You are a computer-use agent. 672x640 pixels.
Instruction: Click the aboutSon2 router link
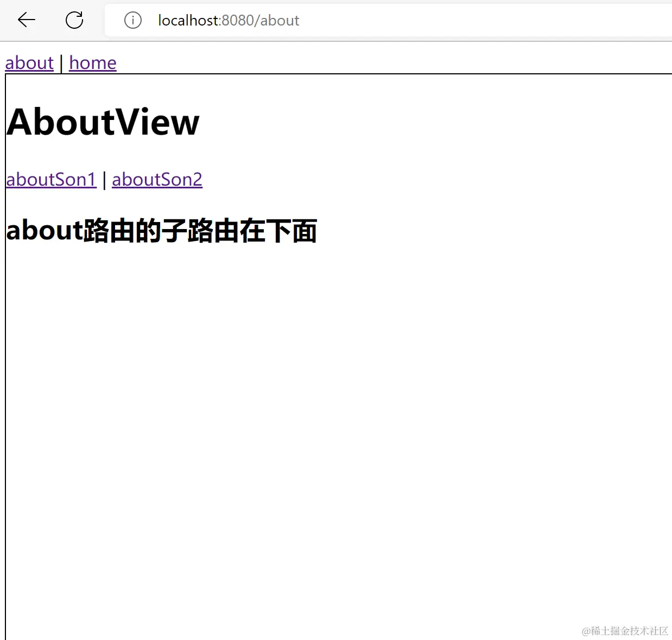pyautogui.click(x=156, y=179)
